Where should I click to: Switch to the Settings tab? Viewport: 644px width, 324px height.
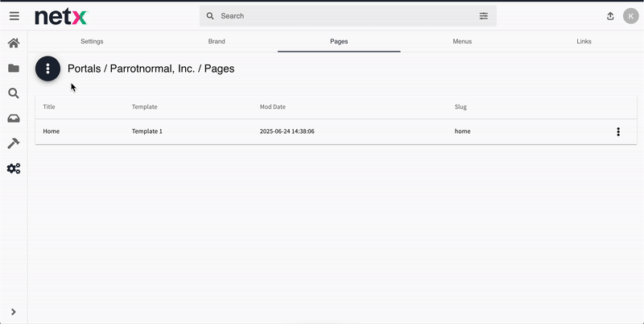pos(92,41)
